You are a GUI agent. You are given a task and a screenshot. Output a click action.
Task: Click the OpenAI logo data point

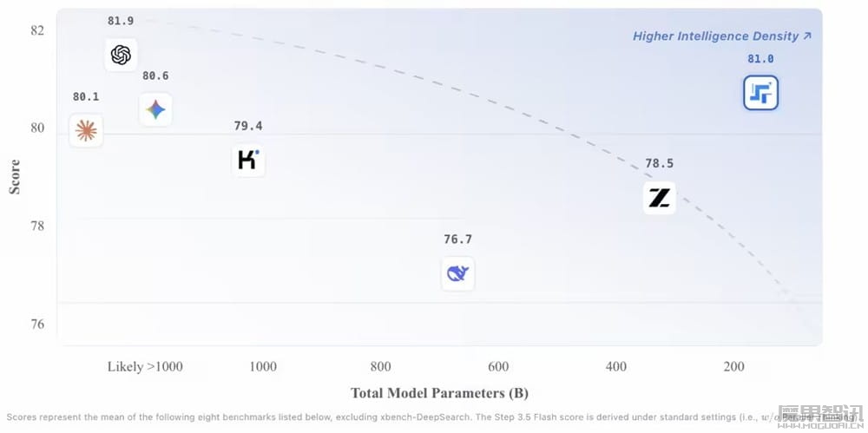[121, 56]
